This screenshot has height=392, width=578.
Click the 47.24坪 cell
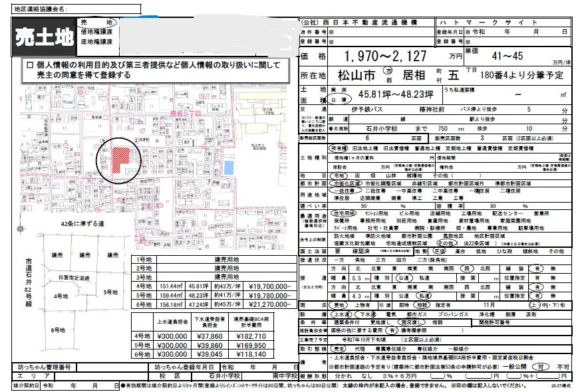(x=198, y=304)
